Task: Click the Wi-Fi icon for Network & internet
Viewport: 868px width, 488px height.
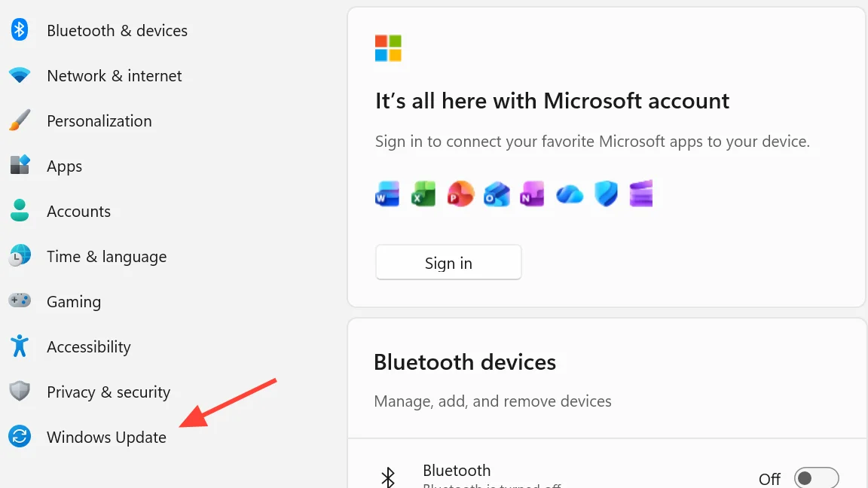Action: (20, 75)
